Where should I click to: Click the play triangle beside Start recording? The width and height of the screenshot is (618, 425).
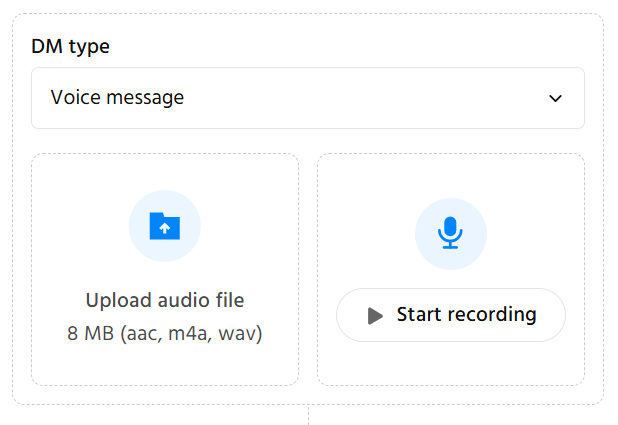[x=375, y=316]
